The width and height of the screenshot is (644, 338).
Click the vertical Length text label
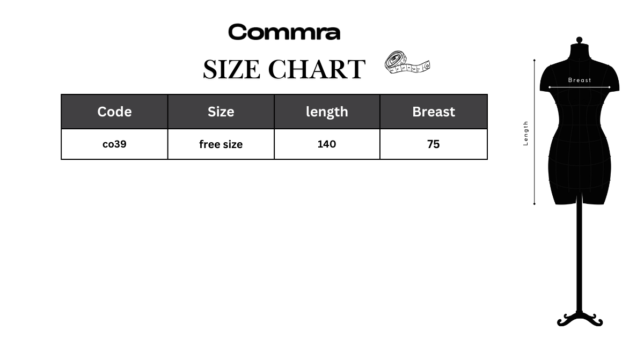[x=526, y=133]
